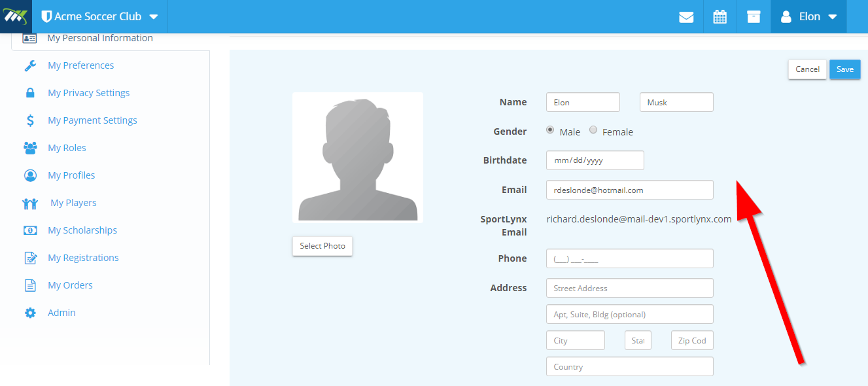Click the children icon for My Players
The height and width of the screenshot is (386, 868).
(x=30, y=203)
